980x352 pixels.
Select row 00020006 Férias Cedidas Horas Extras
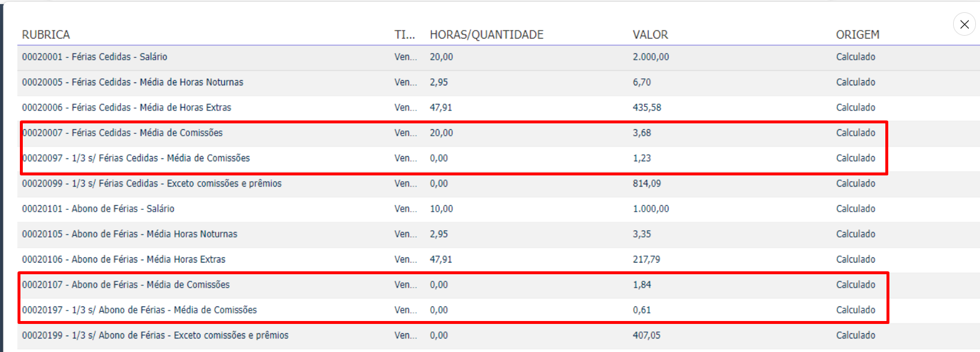pyautogui.click(x=498, y=108)
